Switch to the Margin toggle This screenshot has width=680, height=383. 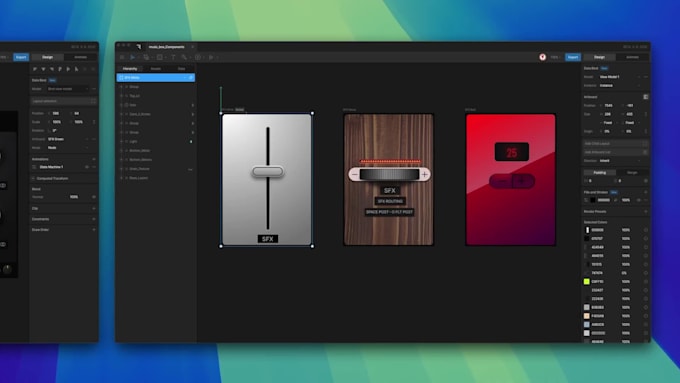(632, 173)
